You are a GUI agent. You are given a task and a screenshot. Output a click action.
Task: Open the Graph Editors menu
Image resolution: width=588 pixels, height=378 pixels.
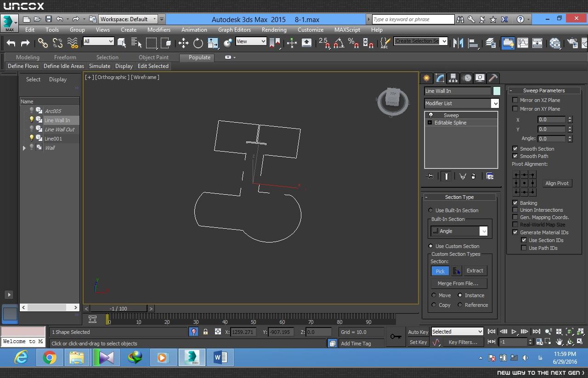click(x=234, y=30)
